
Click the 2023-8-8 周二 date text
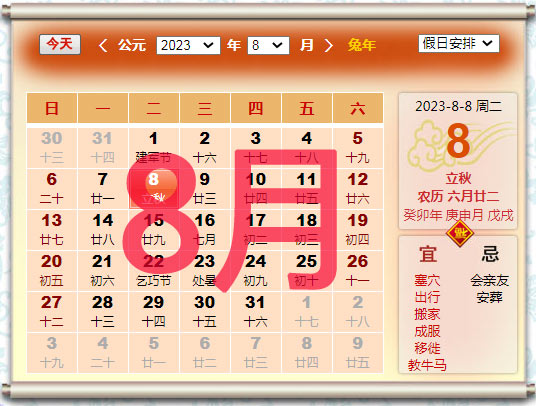458,106
